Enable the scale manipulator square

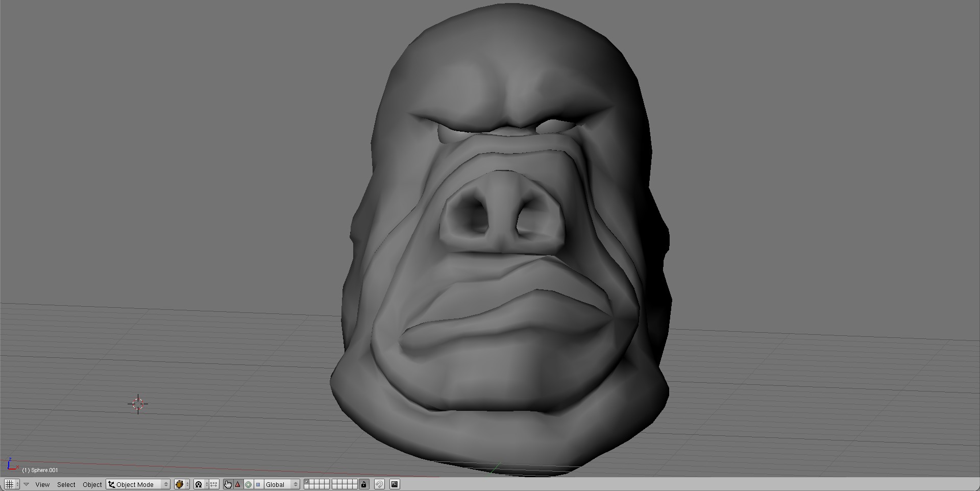(258, 484)
